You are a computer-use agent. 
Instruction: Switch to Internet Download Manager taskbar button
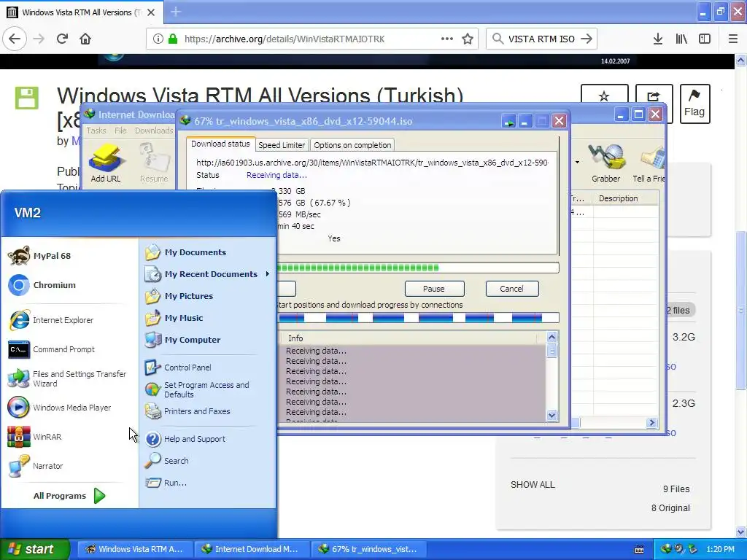coord(251,549)
